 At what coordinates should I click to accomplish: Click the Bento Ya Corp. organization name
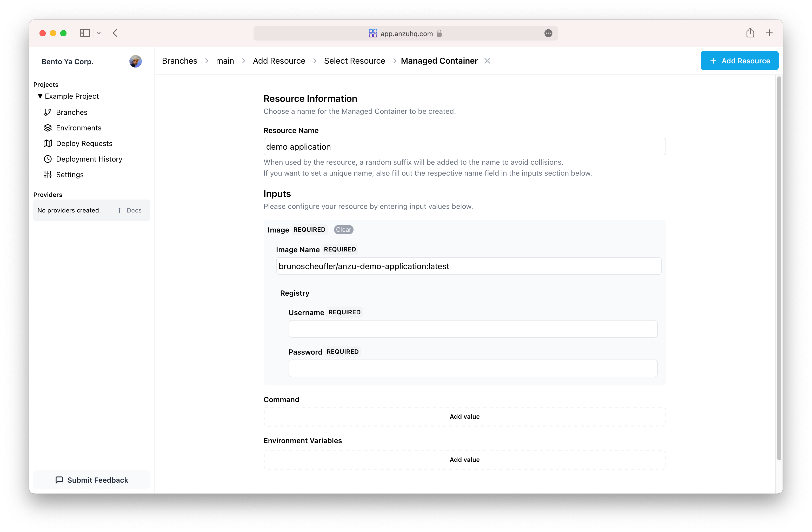tap(68, 62)
